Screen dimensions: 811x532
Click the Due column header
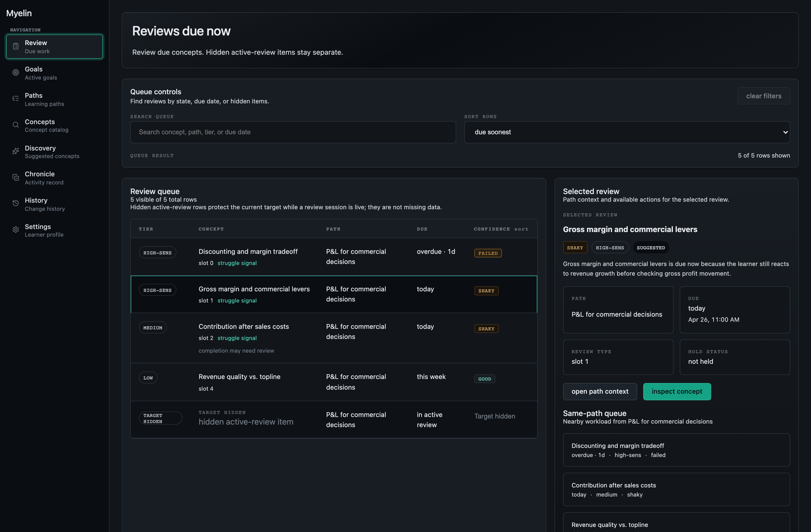422,229
